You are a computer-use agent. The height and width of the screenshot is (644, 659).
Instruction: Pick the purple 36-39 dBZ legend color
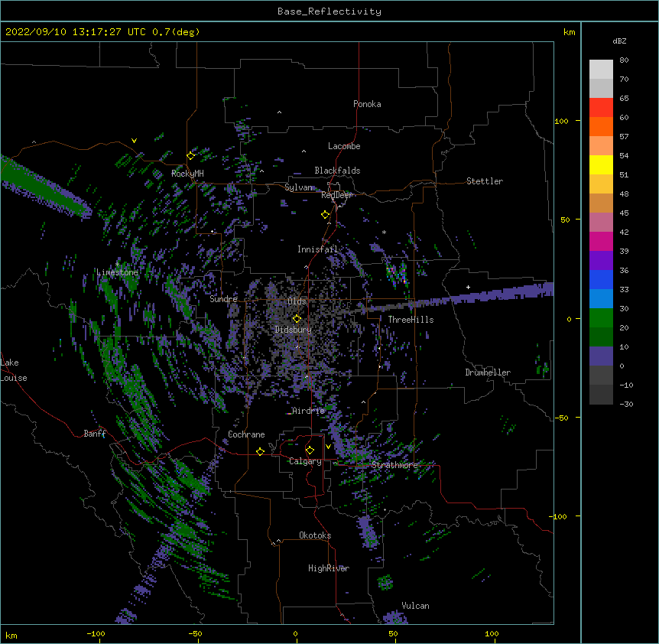click(x=601, y=260)
